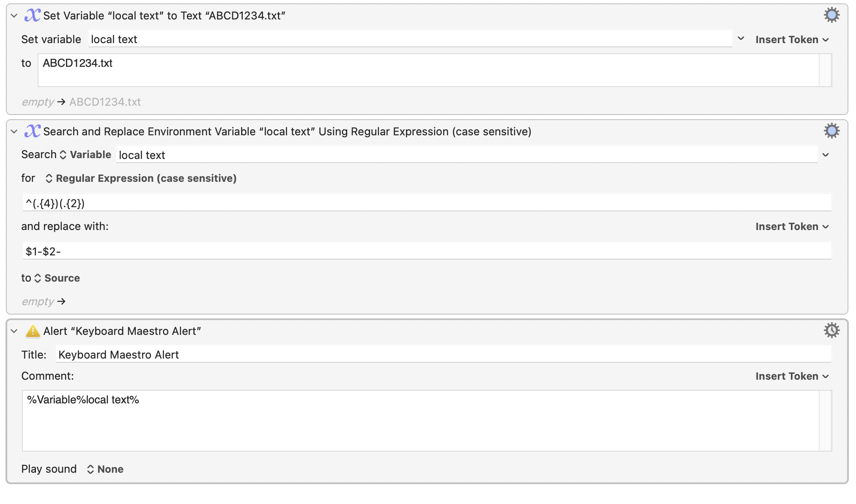This screenshot has width=856, height=504.
Task: Change Play sound from None
Action: pyautogui.click(x=105, y=469)
